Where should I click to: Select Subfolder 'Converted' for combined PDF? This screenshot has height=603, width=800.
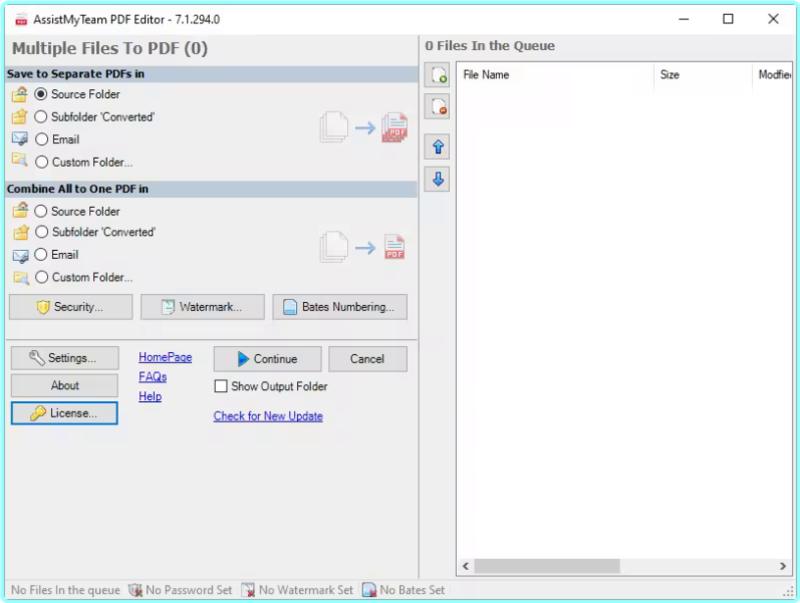coord(95,232)
